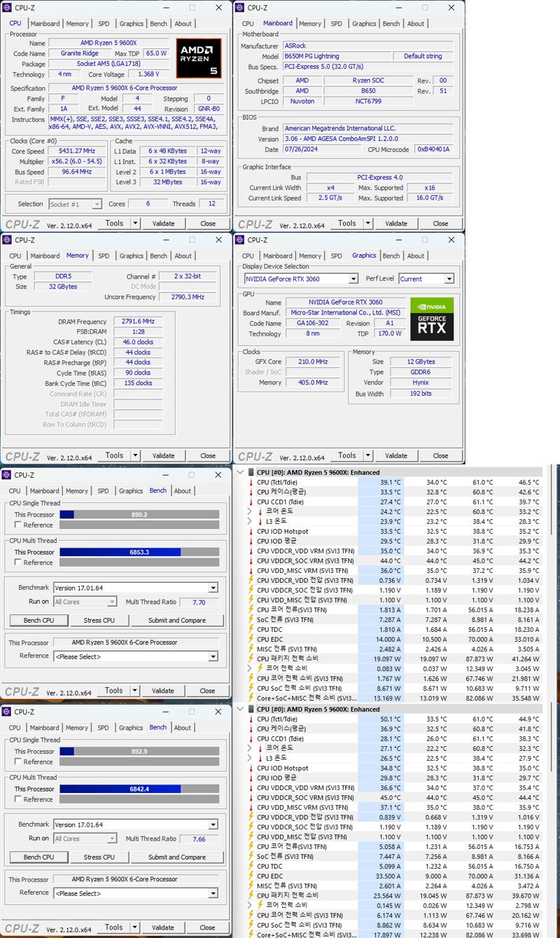Click Validate in the Granite Ridge CPU window

tap(164, 223)
